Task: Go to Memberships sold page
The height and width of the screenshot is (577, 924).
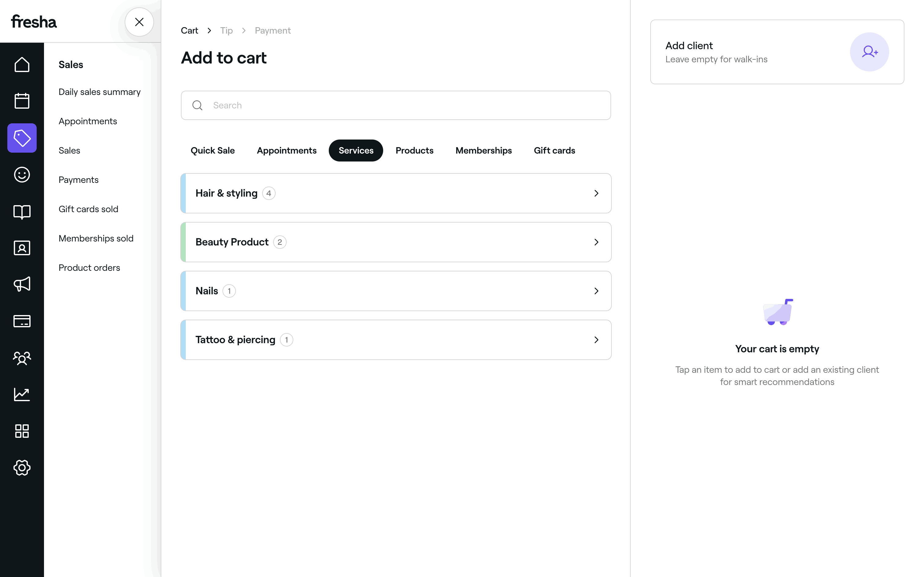Action: point(96,238)
